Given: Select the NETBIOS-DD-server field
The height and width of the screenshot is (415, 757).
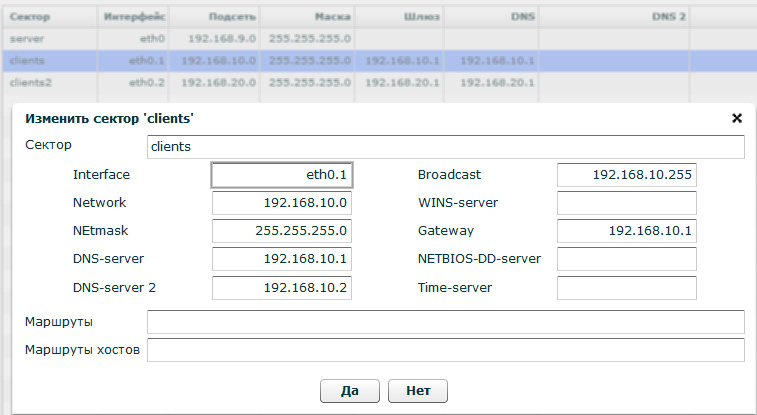Looking at the screenshot, I should [x=627, y=259].
